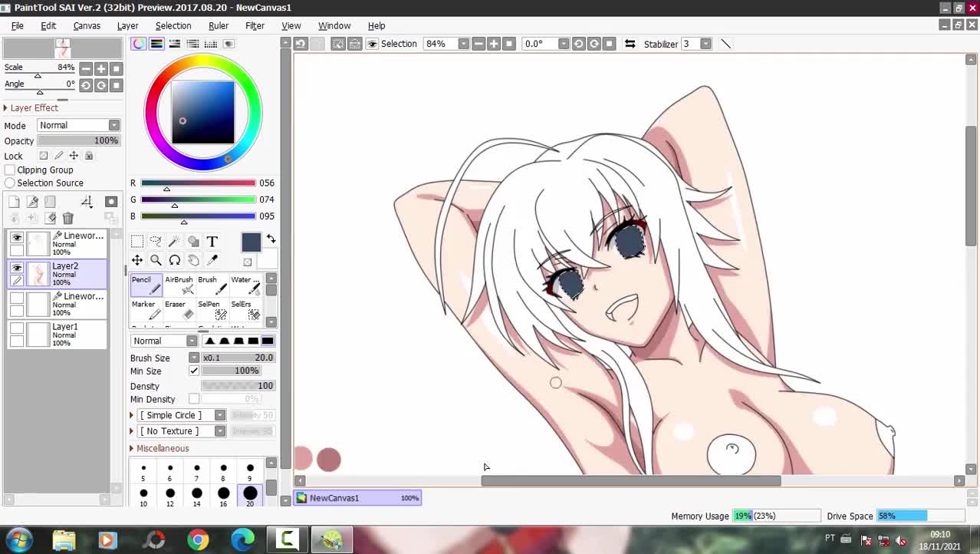Swap foreground and background colors
Image resolution: width=980 pixels, height=554 pixels.
[271, 239]
